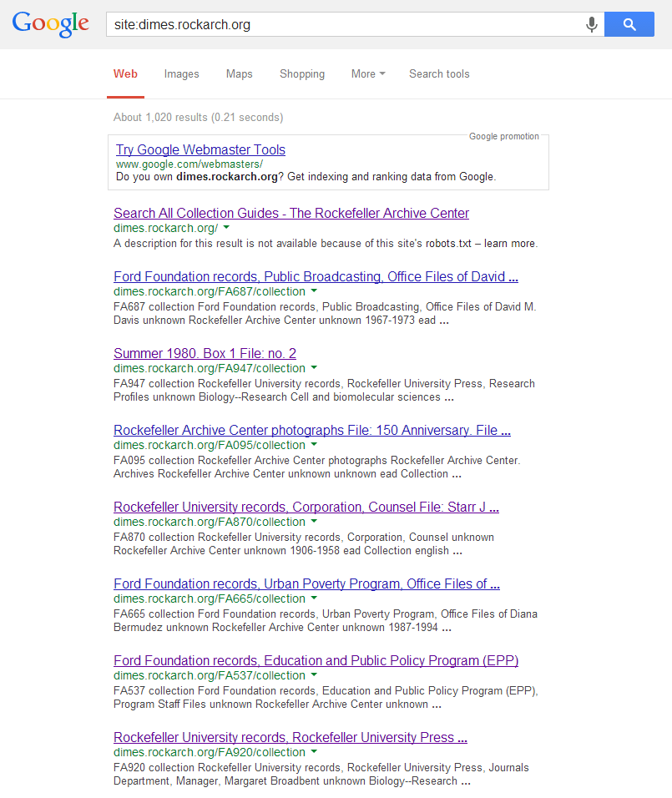Open Ford Foundation Public Broadcasting result
Image resolution: width=672 pixels, height=798 pixels.
click(x=316, y=277)
